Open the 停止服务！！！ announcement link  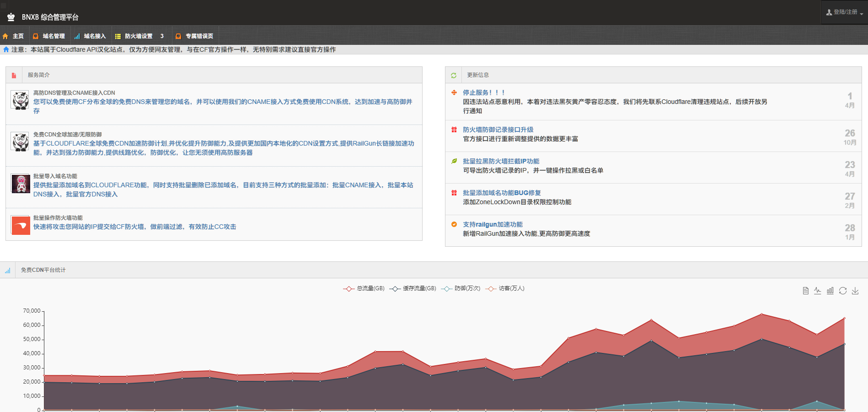(x=483, y=92)
